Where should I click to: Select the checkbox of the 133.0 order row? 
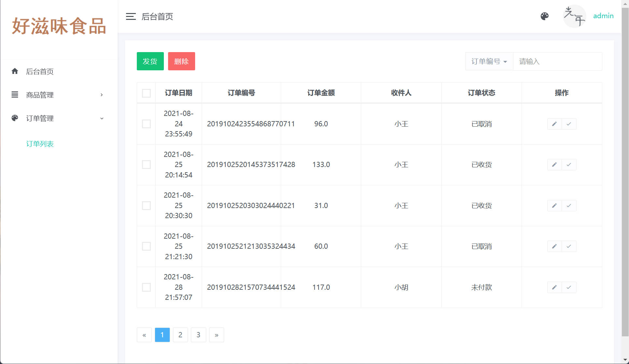click(x=146, y=165)
